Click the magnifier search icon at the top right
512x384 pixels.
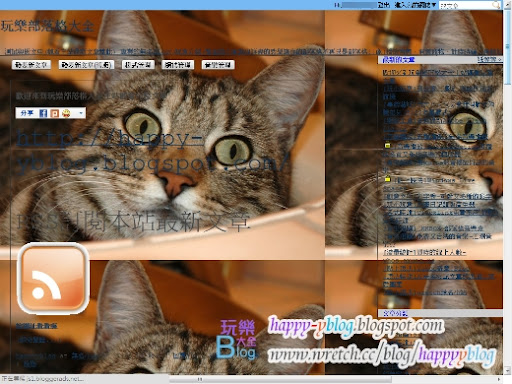[x=496, y=5]
